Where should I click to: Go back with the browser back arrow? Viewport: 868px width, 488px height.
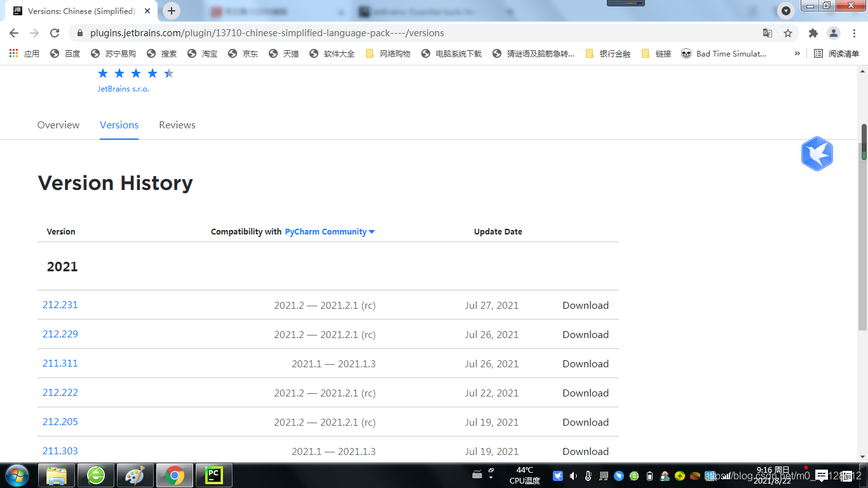click(14, 33)
